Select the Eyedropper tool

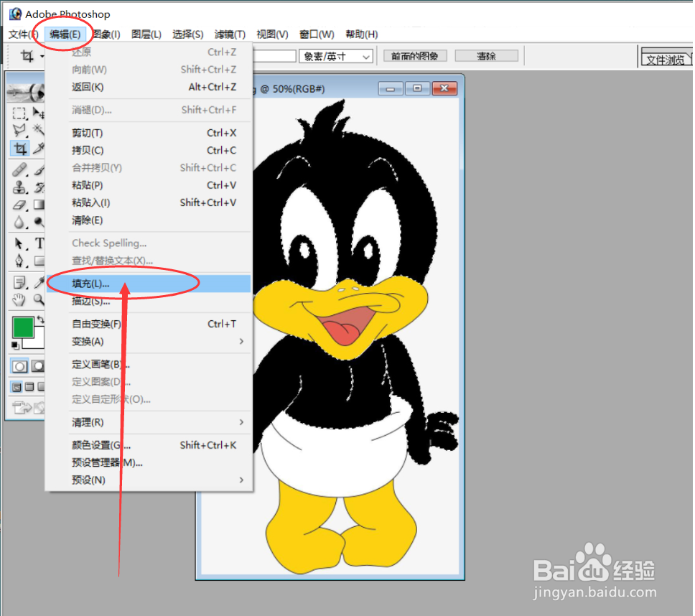(x=39, y=282)
